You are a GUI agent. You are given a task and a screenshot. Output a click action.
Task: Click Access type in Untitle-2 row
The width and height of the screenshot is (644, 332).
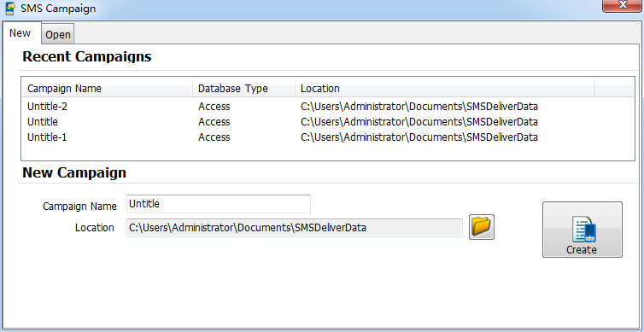214,107
